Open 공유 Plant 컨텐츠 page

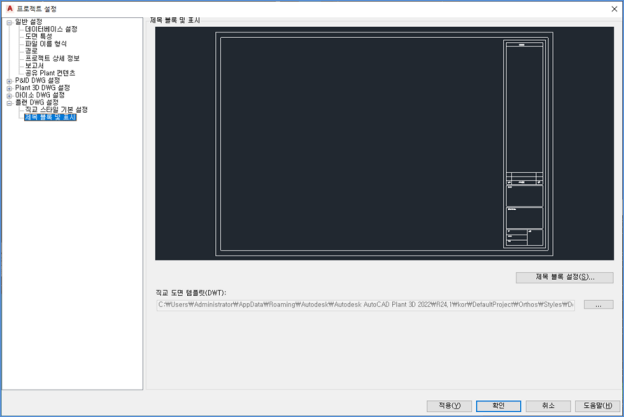(x=50, y=73)
